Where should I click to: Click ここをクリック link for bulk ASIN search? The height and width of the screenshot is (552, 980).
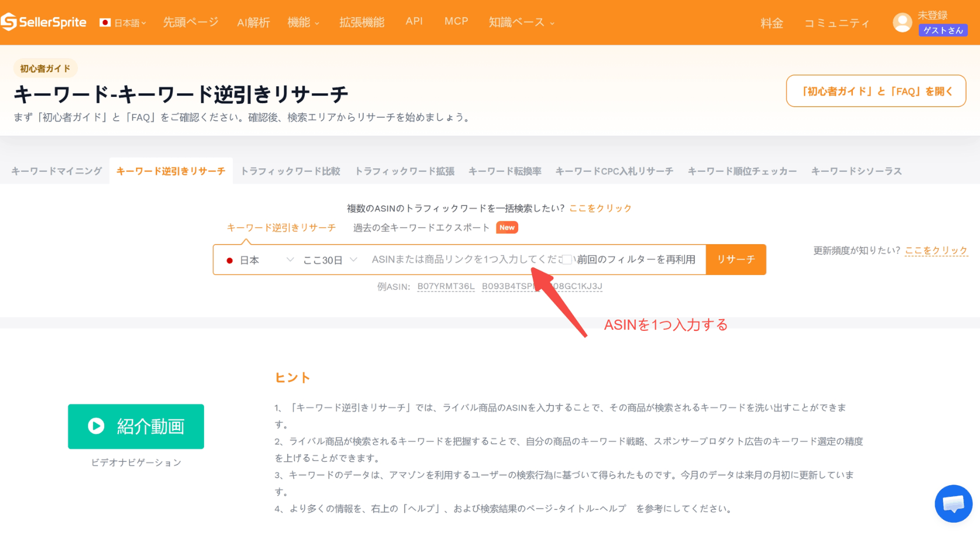coord(600,208)
